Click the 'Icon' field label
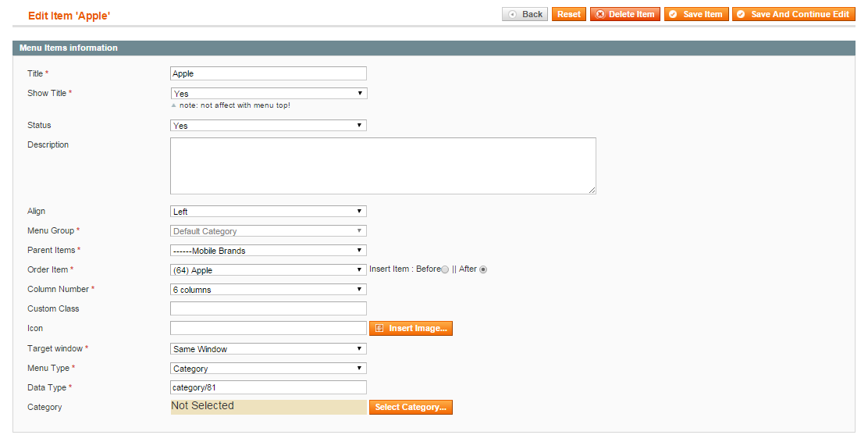Image resolution: width=868 pixels, height=442 pixels. 35,329
